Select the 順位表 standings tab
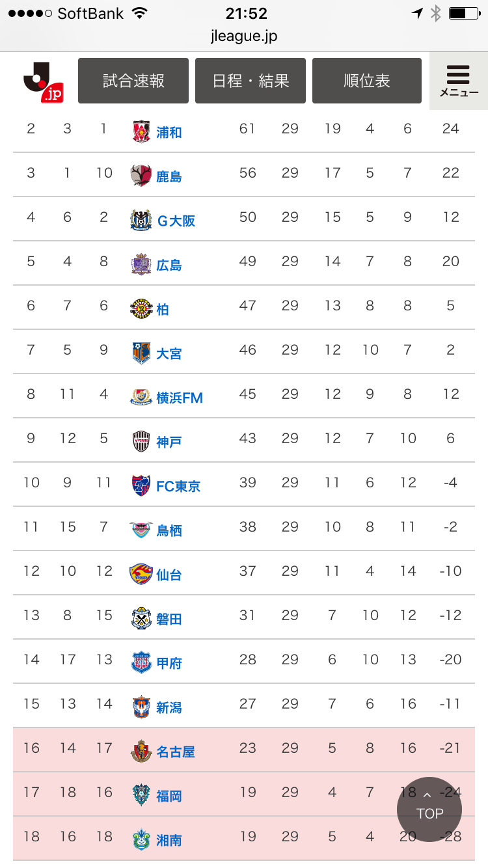This screenshot has width=488, height=868. [367, 81]
